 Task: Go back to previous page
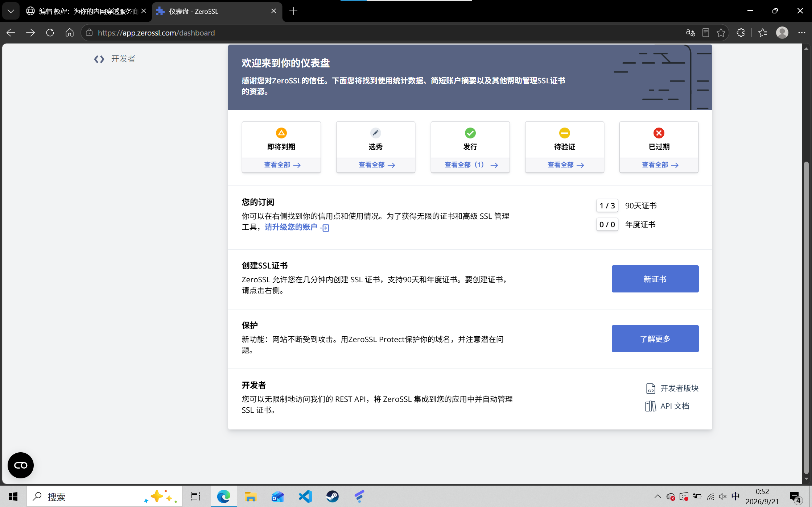pos(11,33)
